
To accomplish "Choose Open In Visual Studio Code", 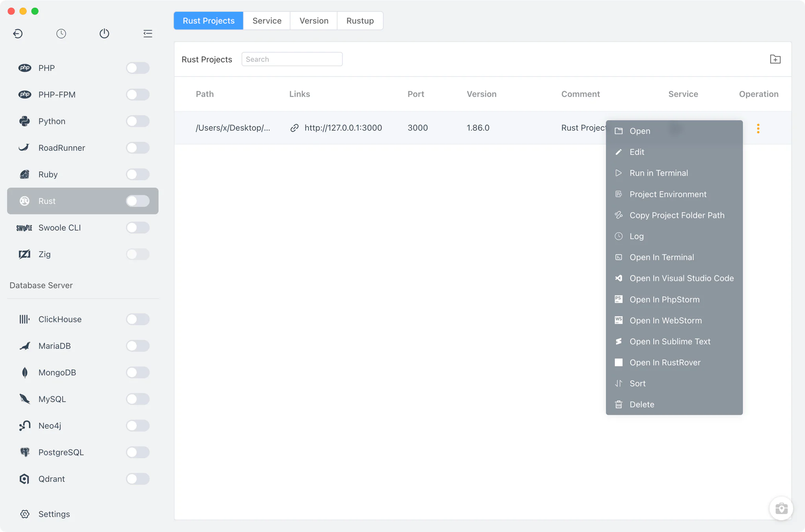I will tap(674, 278).
